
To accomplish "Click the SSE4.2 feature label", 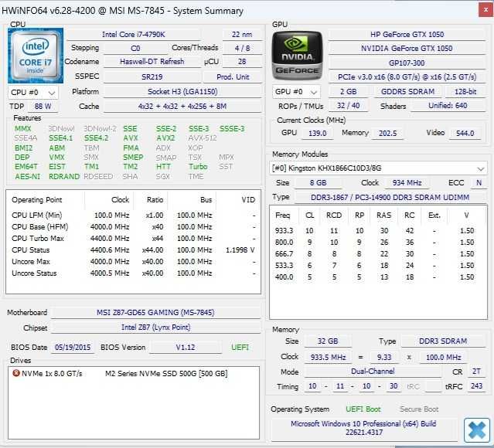I will click(96, 138).
